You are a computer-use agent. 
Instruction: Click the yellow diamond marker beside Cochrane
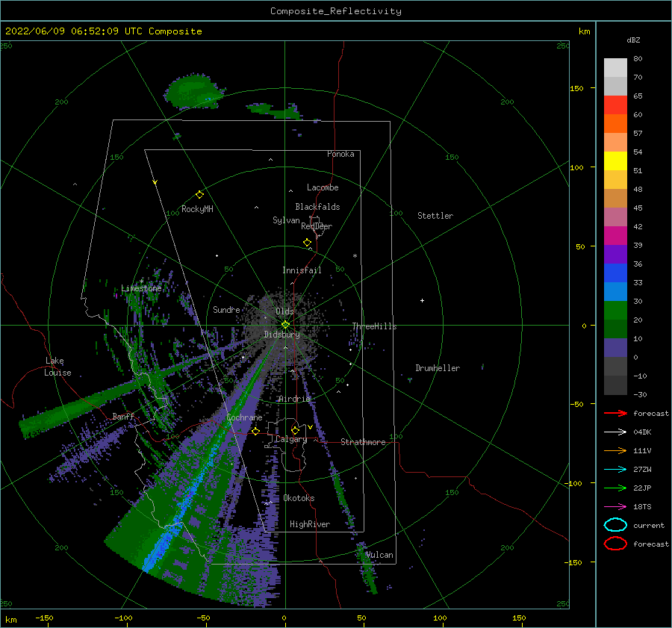point(255,431)
